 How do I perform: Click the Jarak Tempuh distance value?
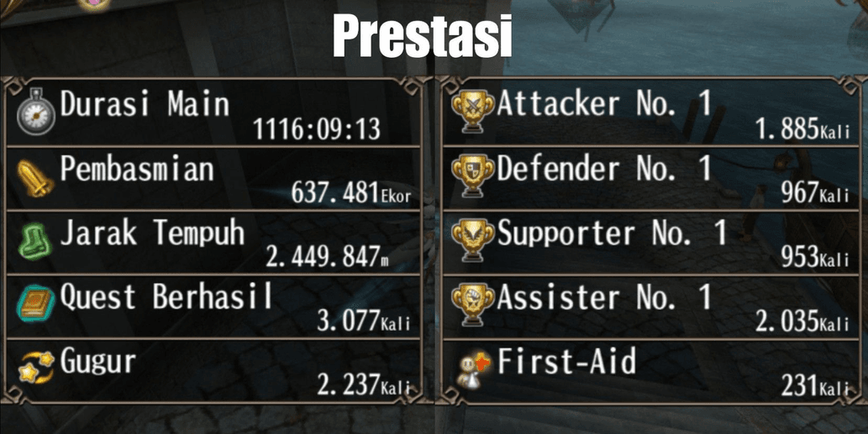[x=327, y=257]
